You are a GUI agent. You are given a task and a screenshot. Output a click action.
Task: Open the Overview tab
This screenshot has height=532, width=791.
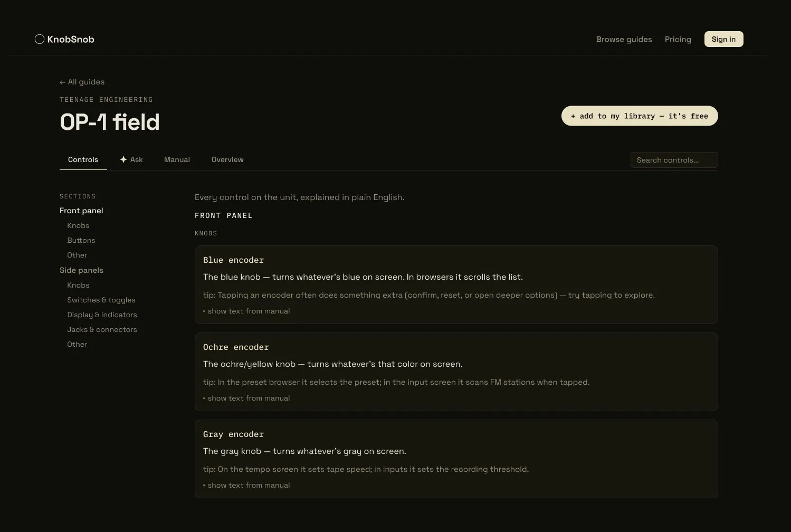227,159
